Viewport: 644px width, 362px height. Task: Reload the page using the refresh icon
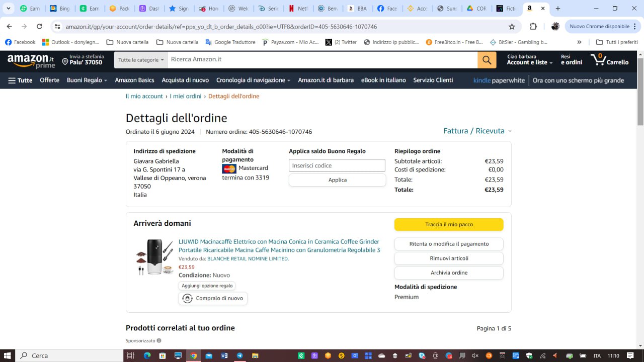pyautogui.click(x=39, y=27)
